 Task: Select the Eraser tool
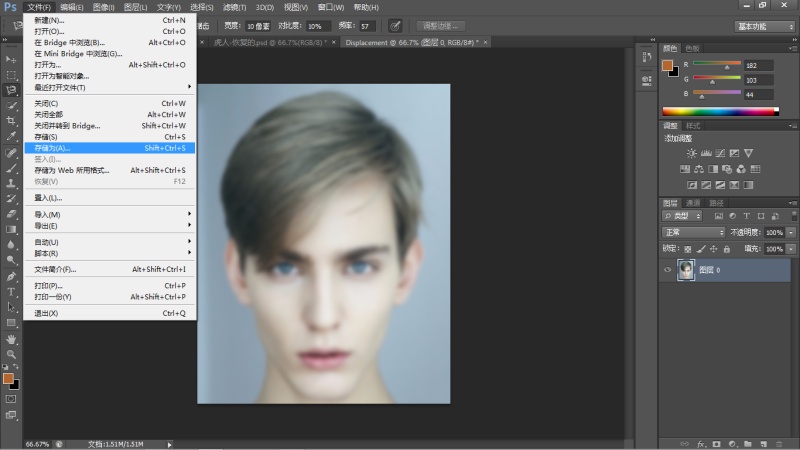click(11, 214)
